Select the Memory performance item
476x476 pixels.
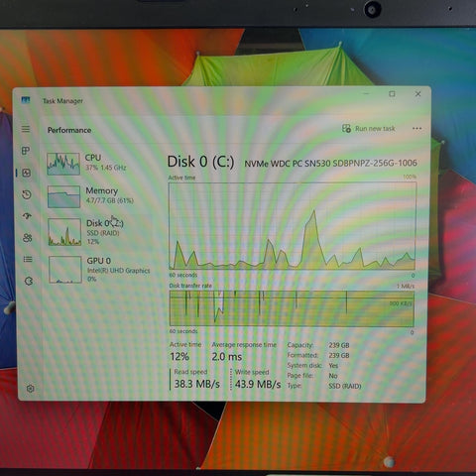(100, 196)
